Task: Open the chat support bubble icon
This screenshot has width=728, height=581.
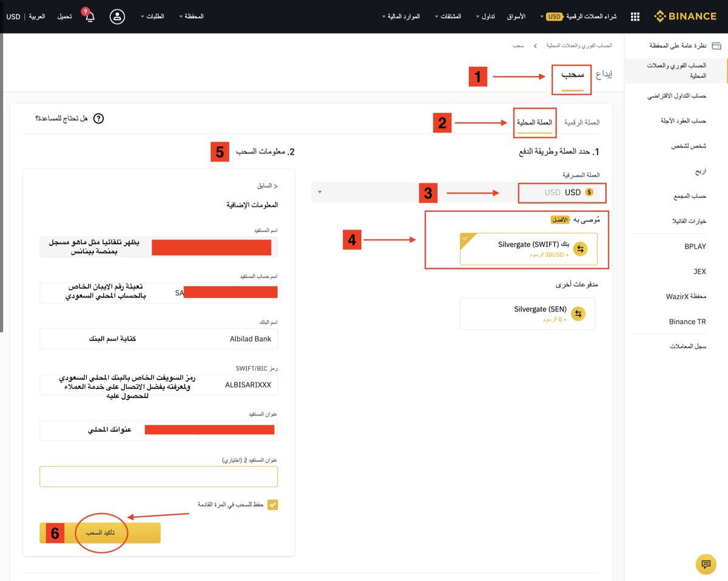Action: click(706, 563)
